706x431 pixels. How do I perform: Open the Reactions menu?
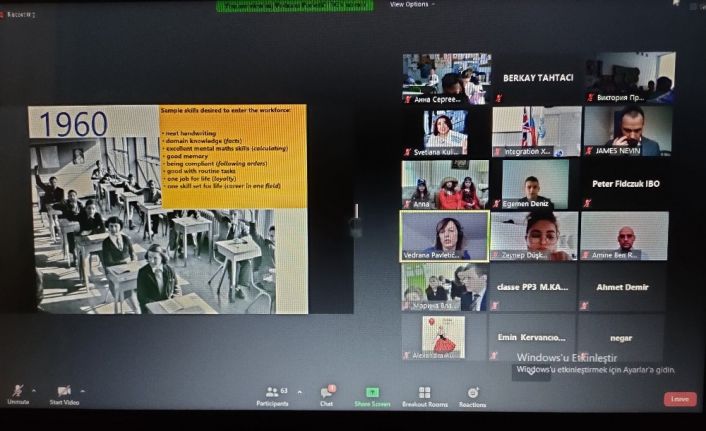472,392
